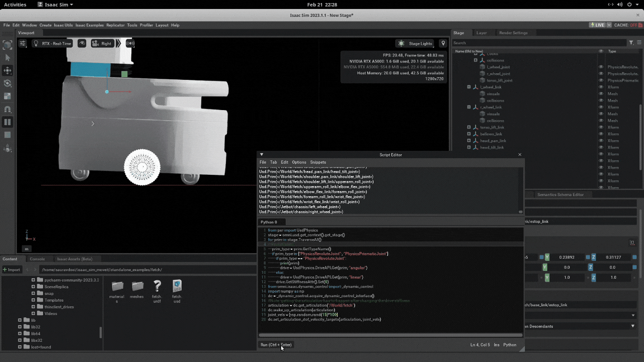
Task: Open Stage panel options hamburger menu
Action: pyautogui.click(x=639, y=42)
